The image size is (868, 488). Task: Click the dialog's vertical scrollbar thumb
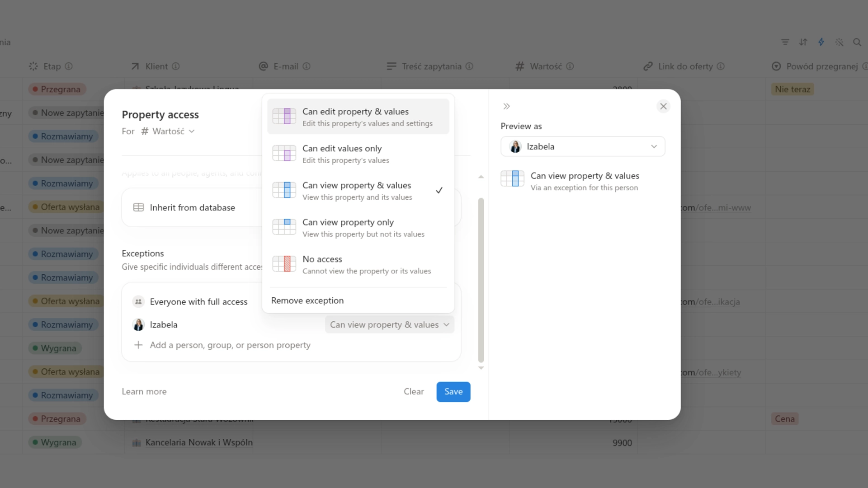pyautogui.click(x=481, y=280)
